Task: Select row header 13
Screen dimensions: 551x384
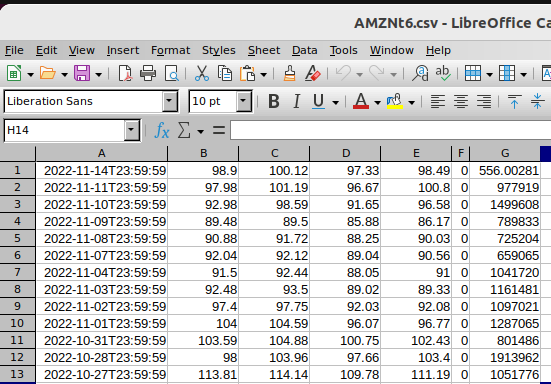Action: [17, 374]
